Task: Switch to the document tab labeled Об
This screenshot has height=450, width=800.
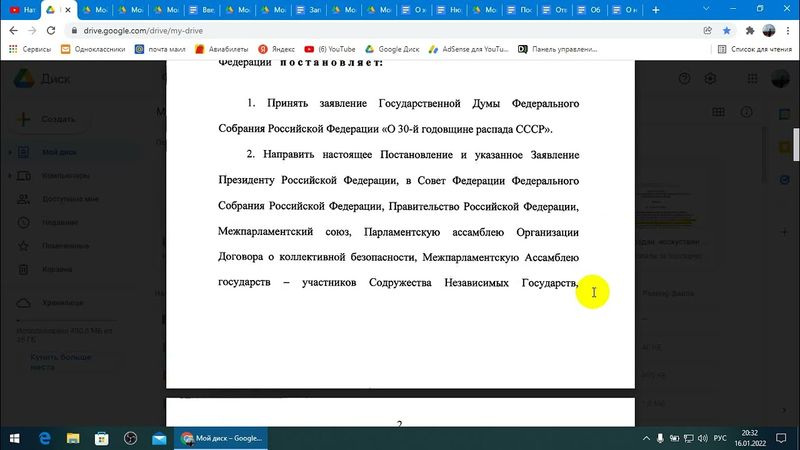Action: [x=589, y=10]
